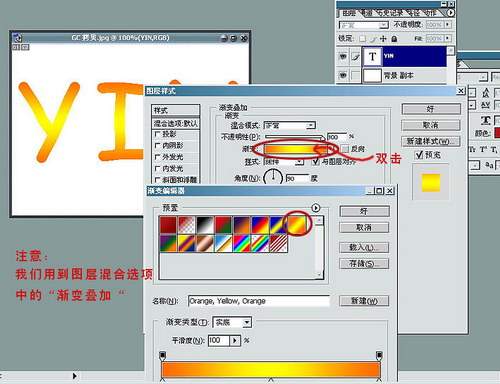Enable the 投影 drop shadow checkbox
The image size is (500, 384).
(x=157, y=134)
